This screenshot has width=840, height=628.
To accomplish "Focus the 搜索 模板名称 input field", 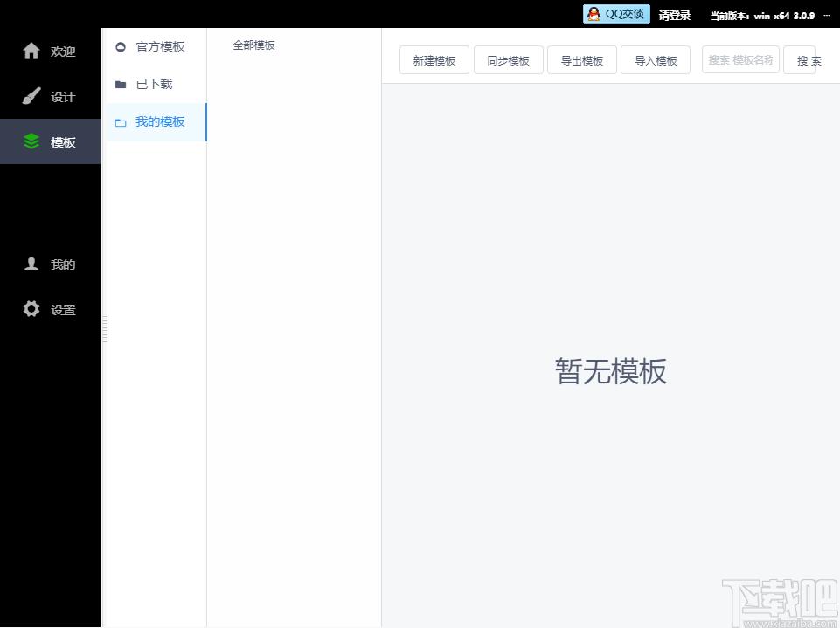I will [x=741, y=59].
